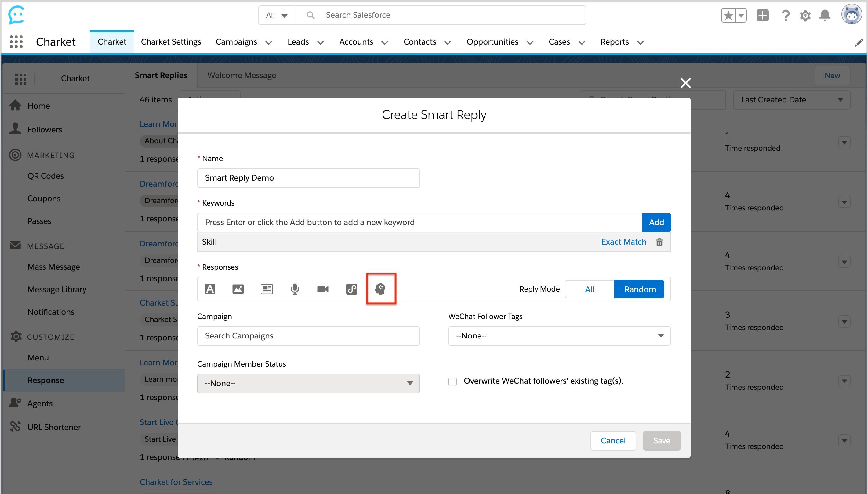Add a video response
Image resolution: width=868 pixels, height=494 pixels.
(x=323, y=289)
